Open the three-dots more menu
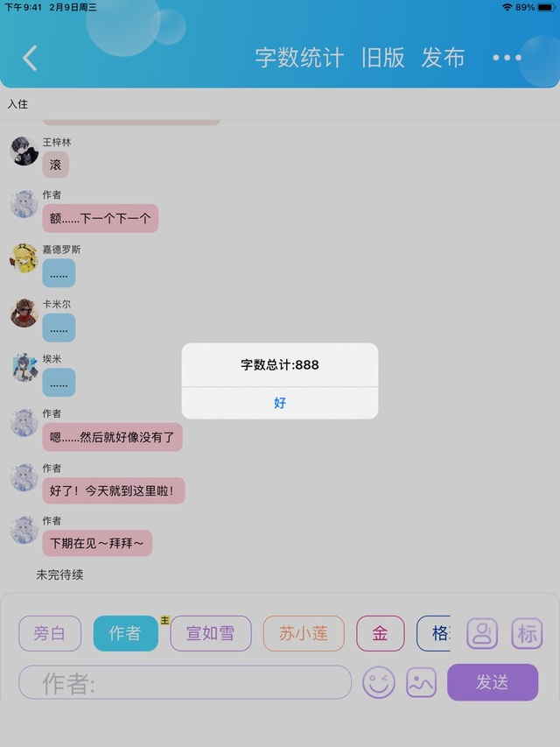Viewport: 560px width, 747px height. pos(507,58)
